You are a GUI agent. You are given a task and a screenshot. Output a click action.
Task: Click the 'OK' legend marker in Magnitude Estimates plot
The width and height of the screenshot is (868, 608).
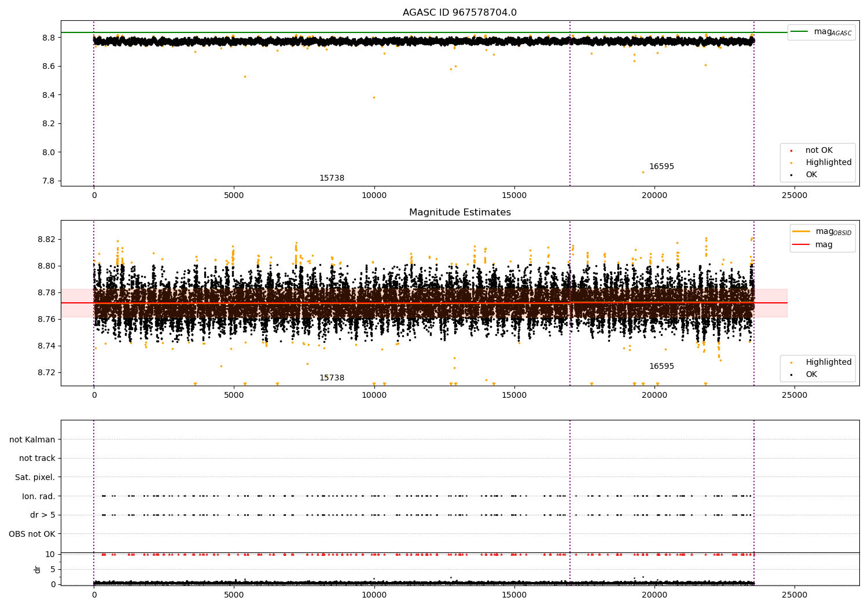pyautogui.click(x=791, y=375)
